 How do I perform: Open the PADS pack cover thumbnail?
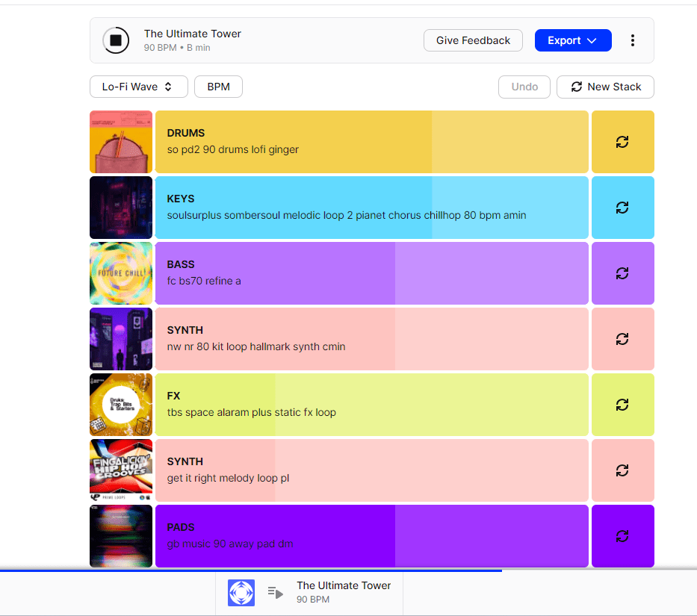point(121,536)
